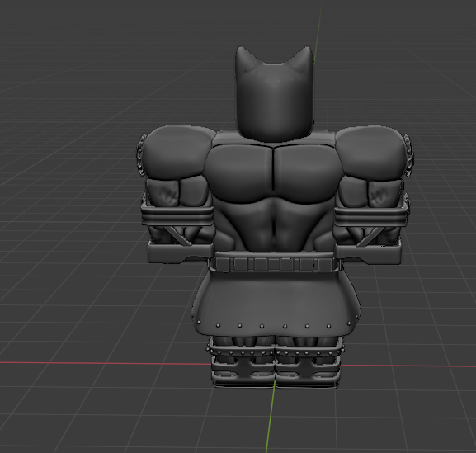Image resolution: width=476 pixels, height=453 pixels.
Task: Select the strapped leg armor at the bottom
Action: coord(276,362)
